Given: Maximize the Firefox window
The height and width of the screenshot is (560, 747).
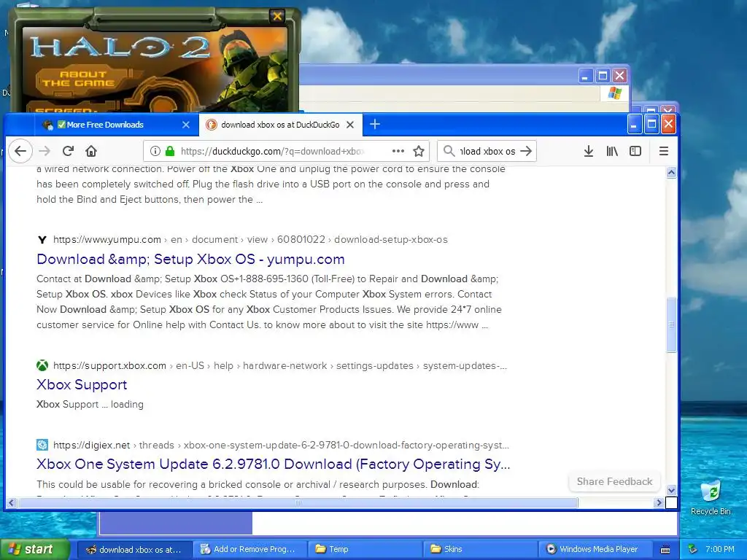Looking at the screenshot, I should 651,124.
